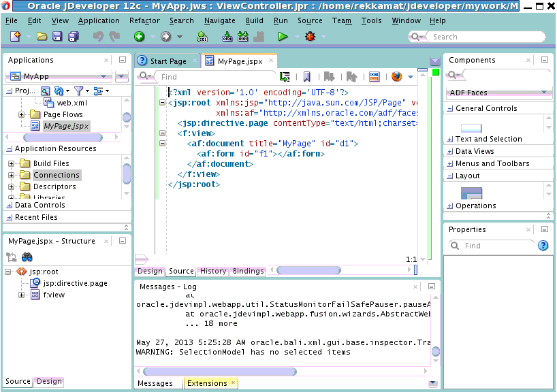Viewport: 557px width, 392px height.
Task: Switch to History editor tab
Action: 212,271
